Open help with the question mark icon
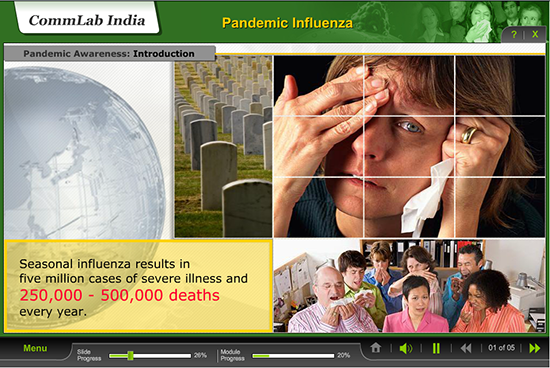The width and height of the screenshot is (550, 368). (x=514, y=34)
